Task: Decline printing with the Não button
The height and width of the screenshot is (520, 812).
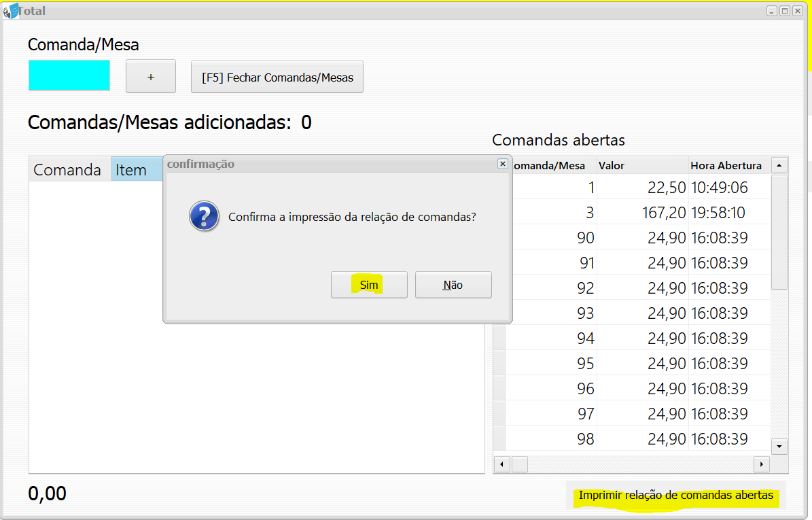Action: [x=453, y=285]
